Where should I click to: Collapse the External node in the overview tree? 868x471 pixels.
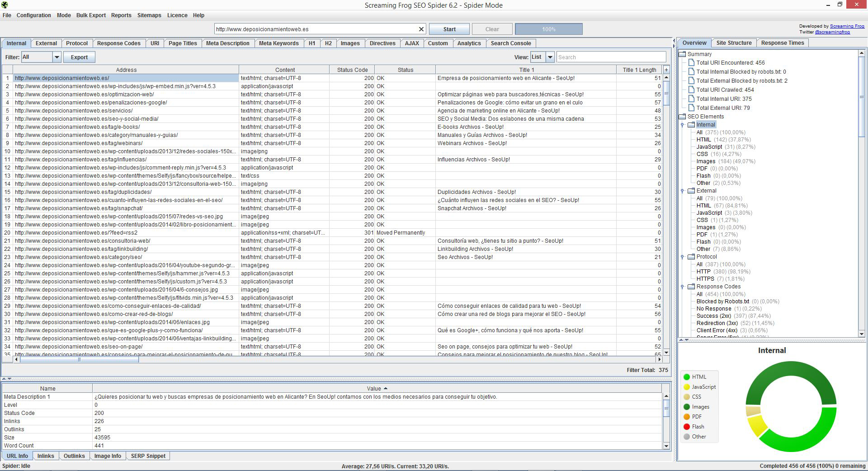tap(683, 191)
